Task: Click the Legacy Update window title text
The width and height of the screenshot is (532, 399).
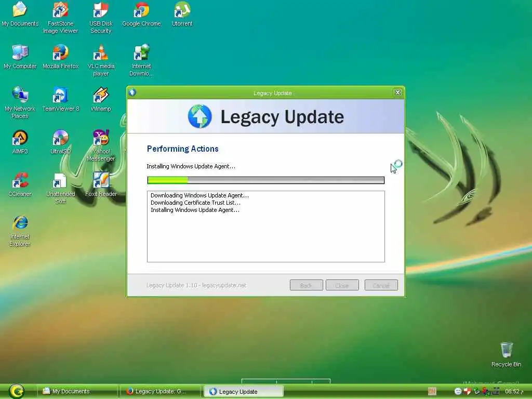Action: coord(272,93)
